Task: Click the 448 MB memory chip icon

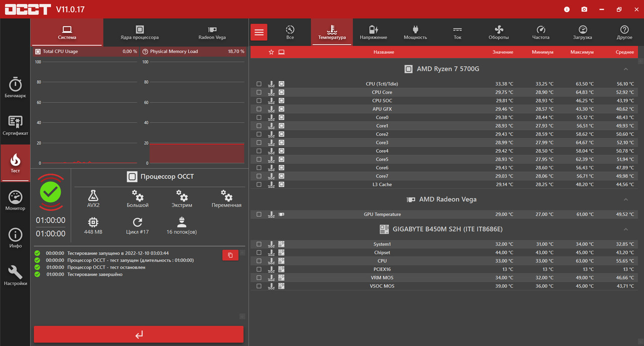Action: 93,222
